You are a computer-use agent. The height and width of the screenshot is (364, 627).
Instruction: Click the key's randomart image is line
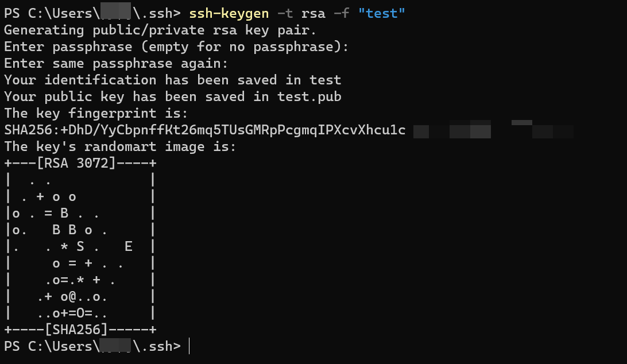click(x=120, y=147)
